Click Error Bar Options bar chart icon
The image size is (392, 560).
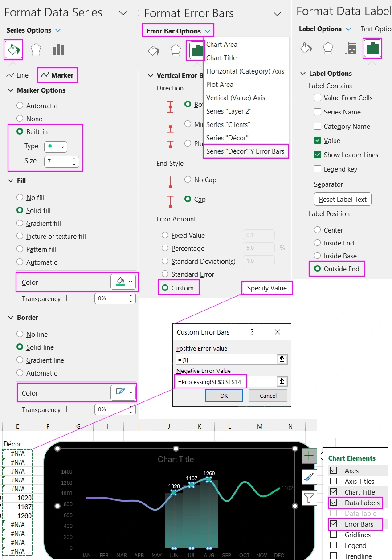pyautogui.click(x=195, y=50)
